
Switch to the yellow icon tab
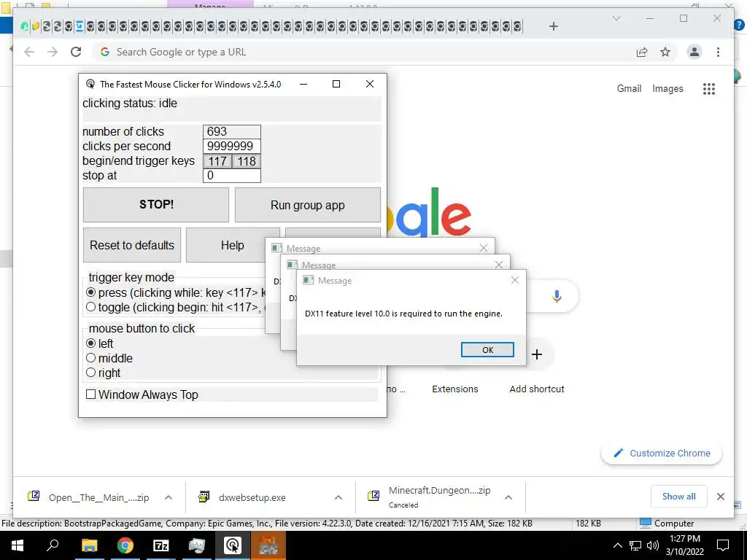(x=35, y=26)
